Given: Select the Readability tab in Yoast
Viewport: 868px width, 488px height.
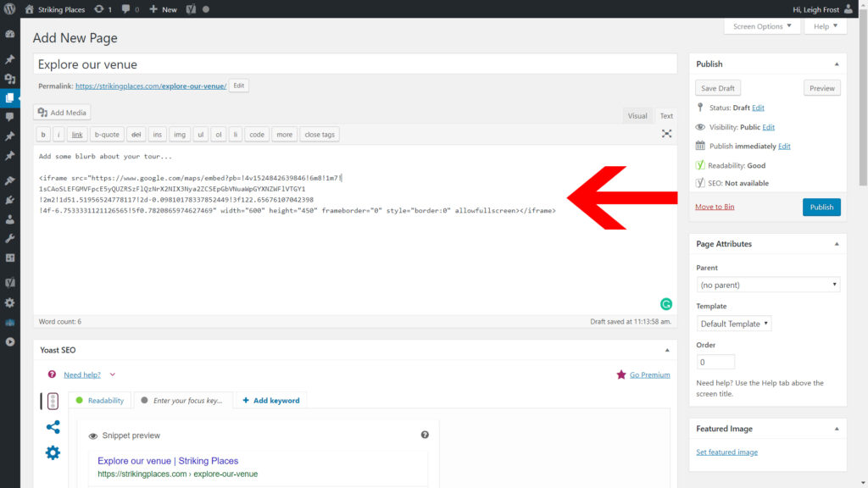Looking at the screenshot, I should click(x=99, y=401).
